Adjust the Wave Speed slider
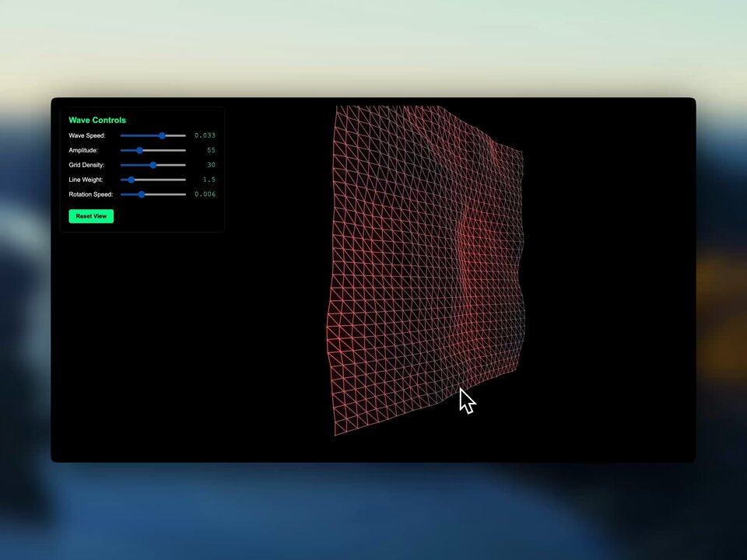Image resolution: width=747 pixels, height=560 pixels. [x=153, y=135]
